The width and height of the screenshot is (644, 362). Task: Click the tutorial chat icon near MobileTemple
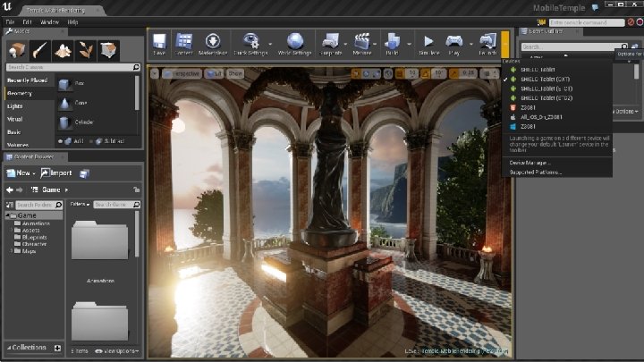point(595,7)
